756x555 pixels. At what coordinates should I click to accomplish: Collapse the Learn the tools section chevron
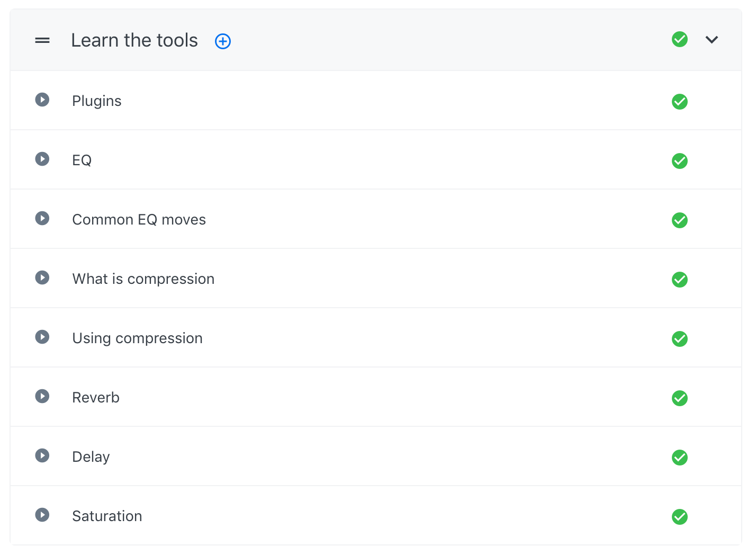click(x=712, y=40)
